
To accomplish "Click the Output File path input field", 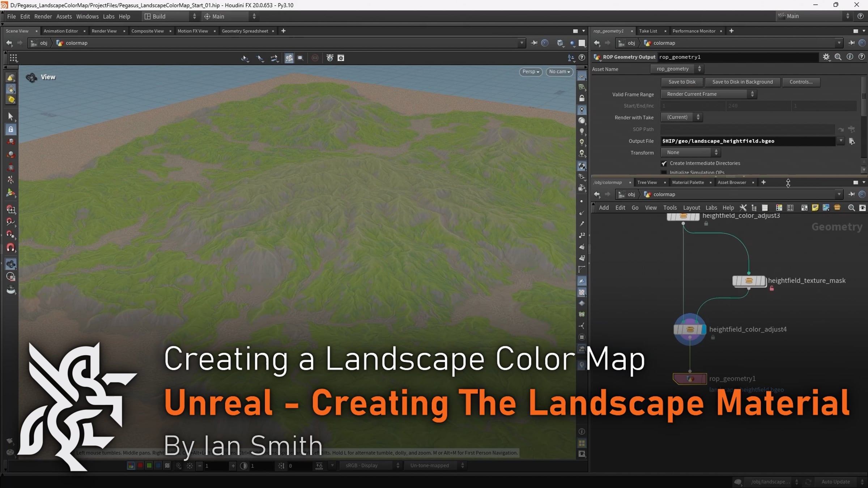I will pyautogui.click(x=748, y=141).
